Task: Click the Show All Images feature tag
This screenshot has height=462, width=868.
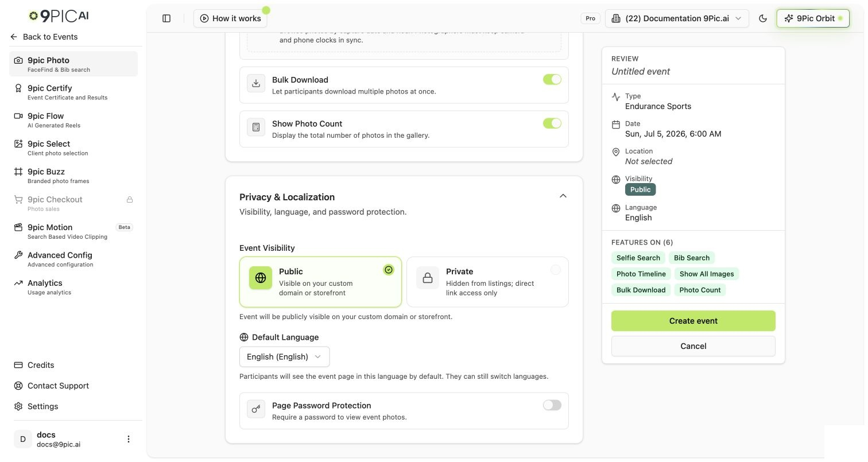Action: click(707, 274)
